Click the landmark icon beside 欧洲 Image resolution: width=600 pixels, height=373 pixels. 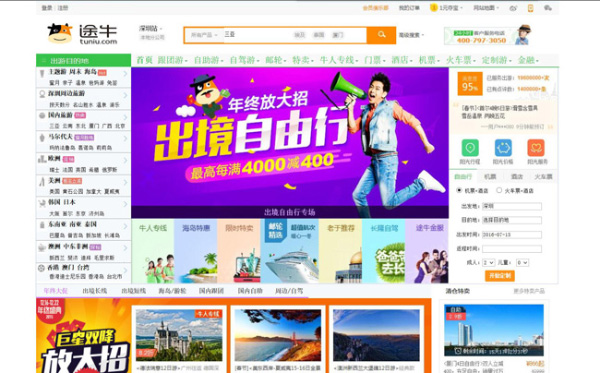coord(42,159)
